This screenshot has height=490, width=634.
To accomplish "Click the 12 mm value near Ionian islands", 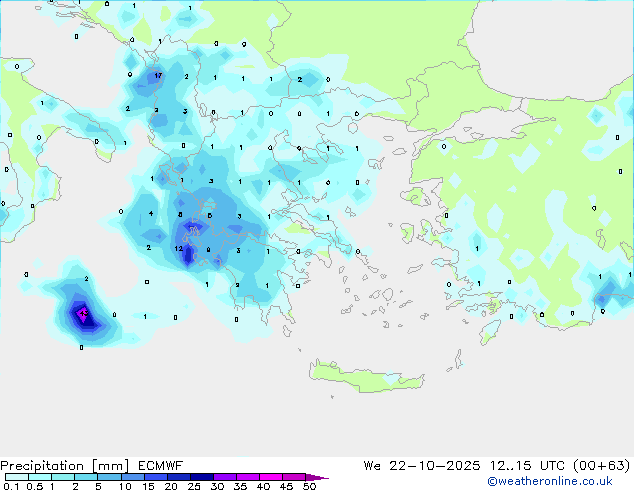I will pos(179,248).
